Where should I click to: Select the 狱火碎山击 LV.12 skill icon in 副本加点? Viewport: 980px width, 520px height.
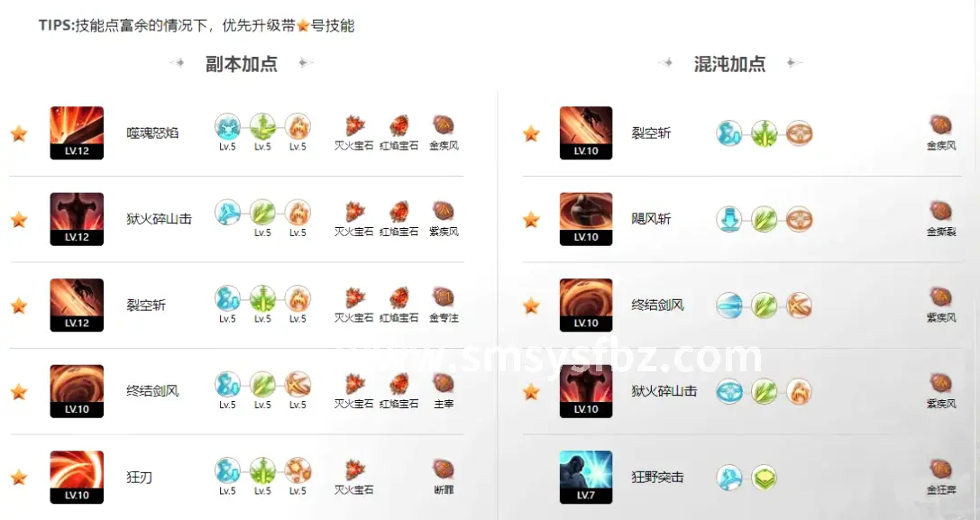(77, 219)
